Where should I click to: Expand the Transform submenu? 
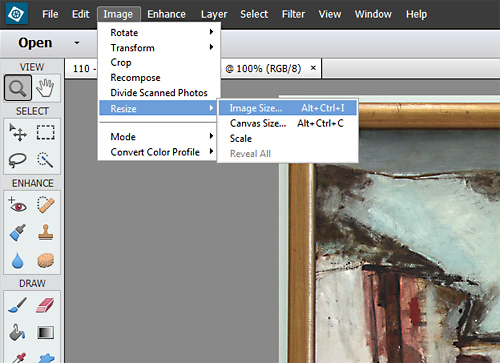[x=159, y=48]
